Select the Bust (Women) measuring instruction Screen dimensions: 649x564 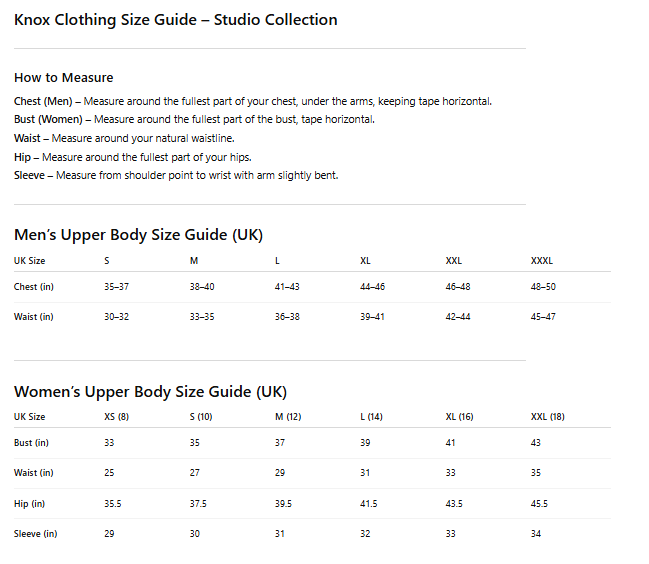click(x=194, y=120)
